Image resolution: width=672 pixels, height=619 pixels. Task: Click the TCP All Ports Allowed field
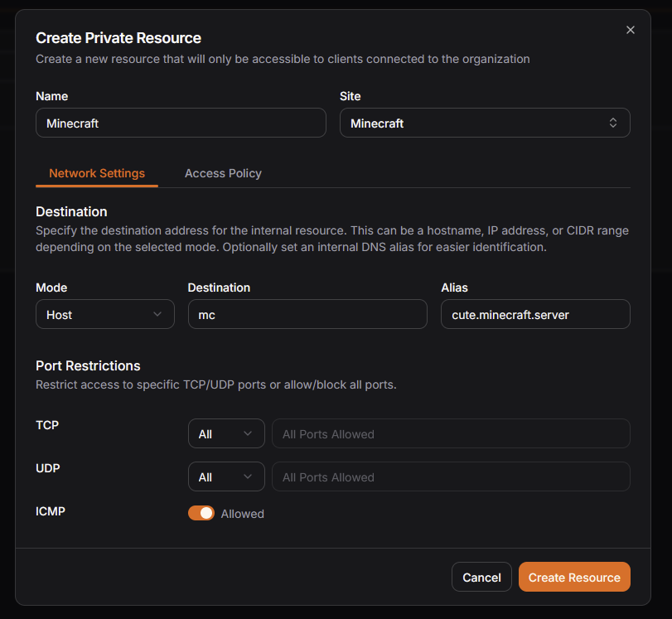click(x=451, y=433)
